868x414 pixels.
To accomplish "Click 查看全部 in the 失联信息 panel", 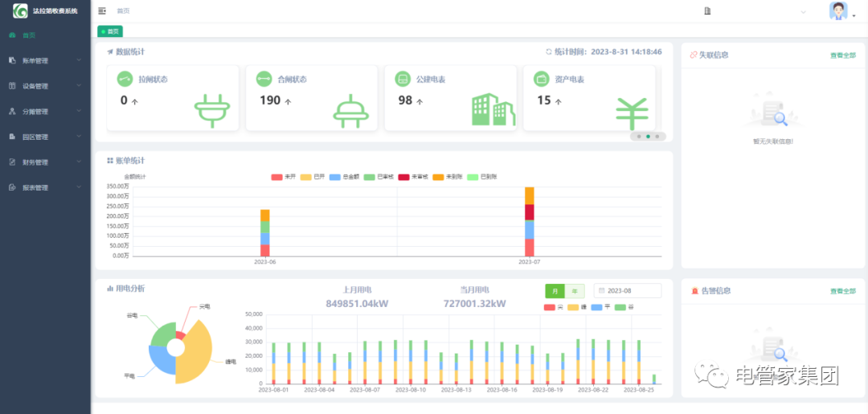I will pos(842,55).
